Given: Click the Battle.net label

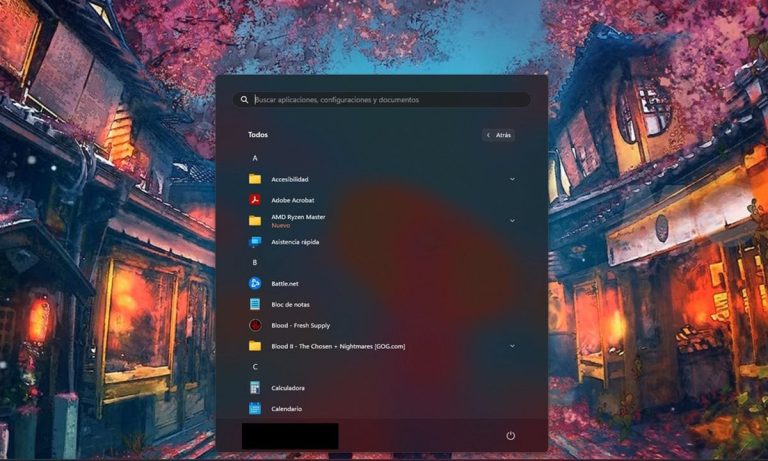Looking at the screenshot, I should click(285, 284).
